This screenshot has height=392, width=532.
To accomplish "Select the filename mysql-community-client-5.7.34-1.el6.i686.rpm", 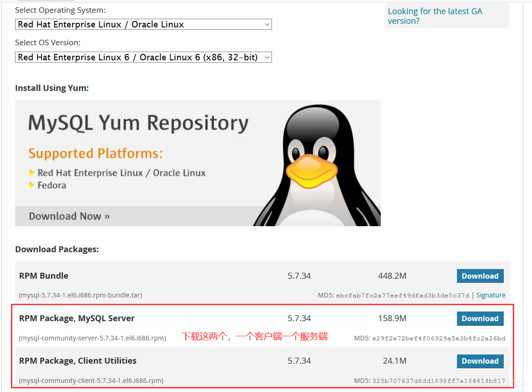I will (x=91, y=381).
